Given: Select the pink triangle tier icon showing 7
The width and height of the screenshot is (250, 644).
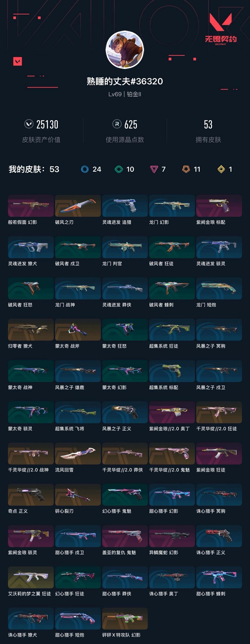Looking at the screenshot, I should [x=154, y=169].
